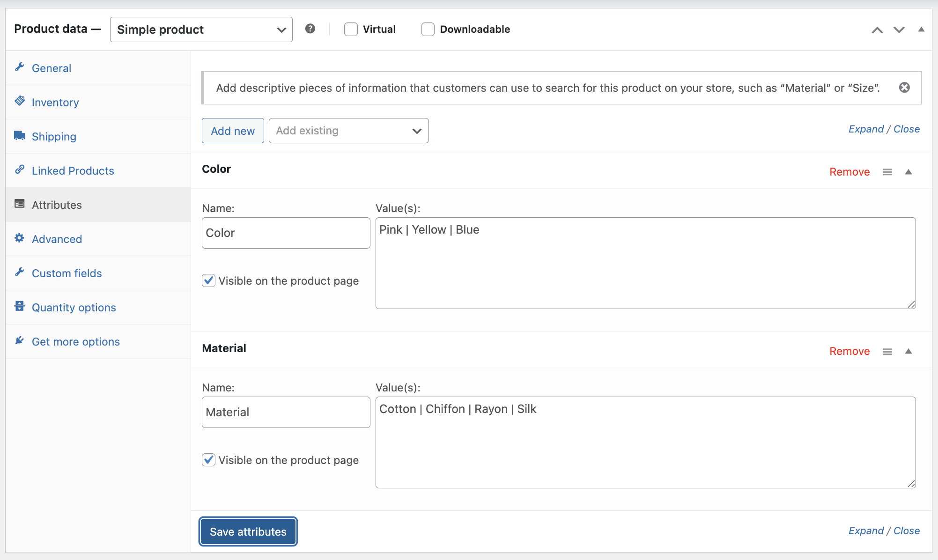Uncheck Color's Visible on product page

tap(209, 280)
